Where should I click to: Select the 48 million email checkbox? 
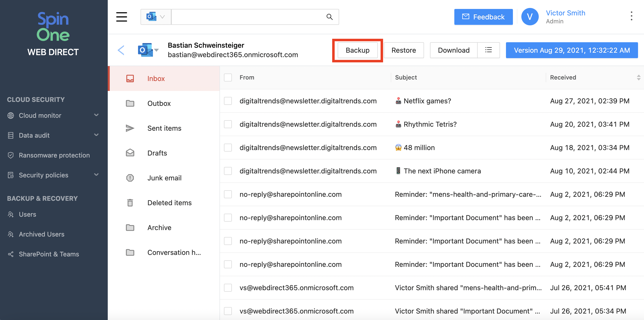coord(228,148)
